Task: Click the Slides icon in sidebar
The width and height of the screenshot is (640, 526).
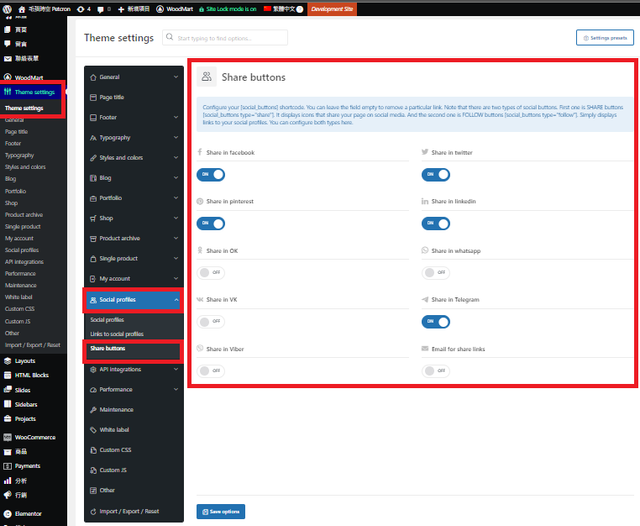Action: point(7,390)
